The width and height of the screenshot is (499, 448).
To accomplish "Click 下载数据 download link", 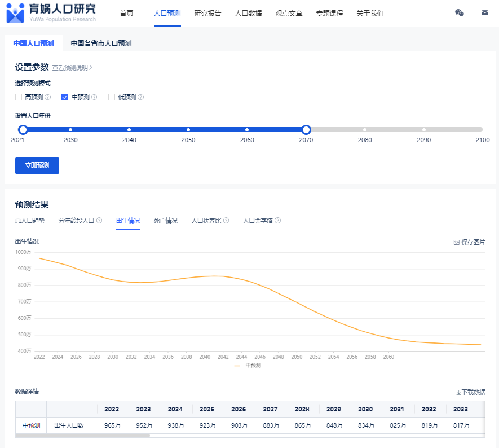I will (x=470, y=392).
